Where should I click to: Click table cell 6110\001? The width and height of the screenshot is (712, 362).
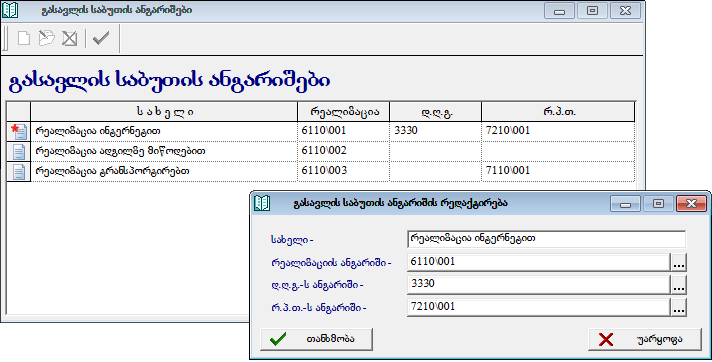[x=344, y=131]
